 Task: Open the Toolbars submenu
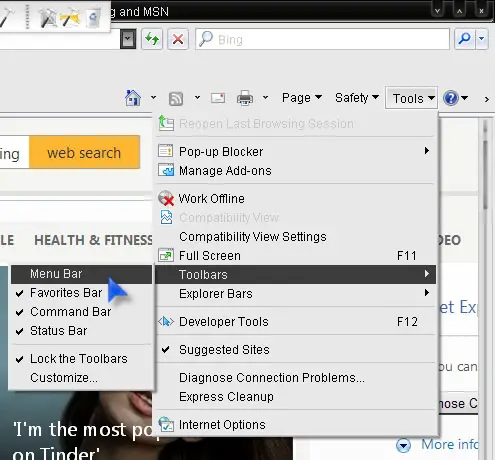(x=295, y=274)
